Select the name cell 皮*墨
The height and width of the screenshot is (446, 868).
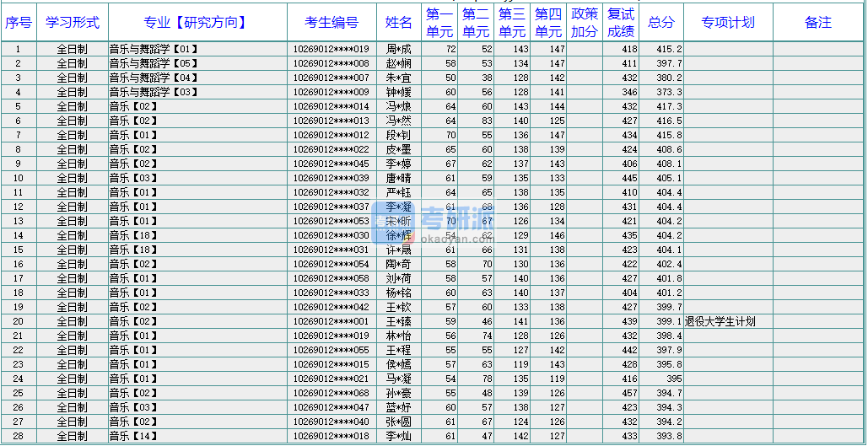[399, 149]
